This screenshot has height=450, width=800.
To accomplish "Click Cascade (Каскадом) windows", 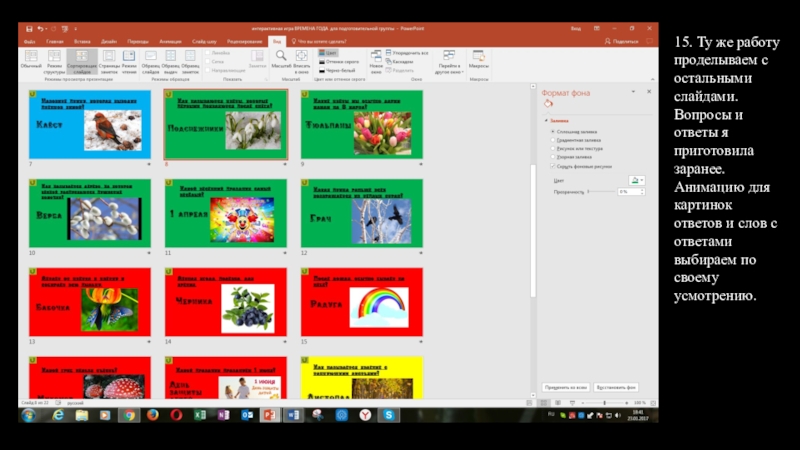I will [x=399, y=61].
